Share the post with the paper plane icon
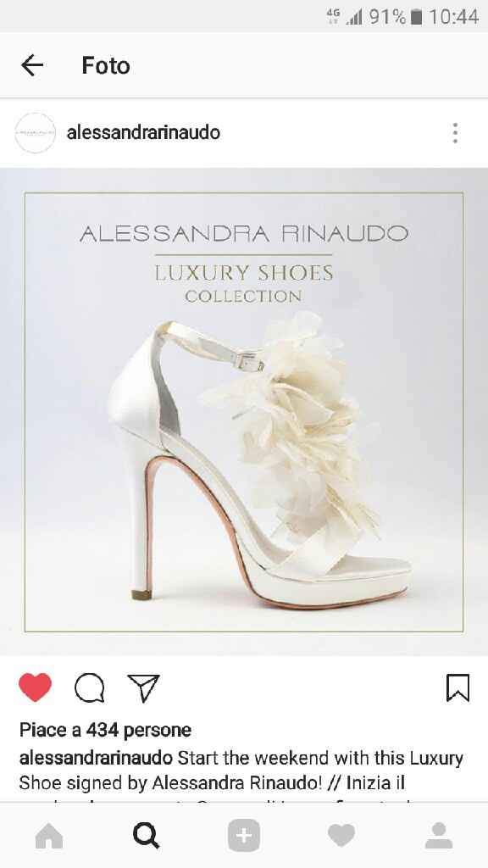 point(143,688)
